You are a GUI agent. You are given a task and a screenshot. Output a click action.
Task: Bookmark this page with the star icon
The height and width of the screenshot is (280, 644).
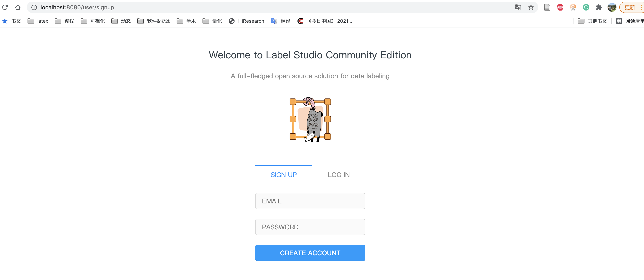(x=531, y=7)
